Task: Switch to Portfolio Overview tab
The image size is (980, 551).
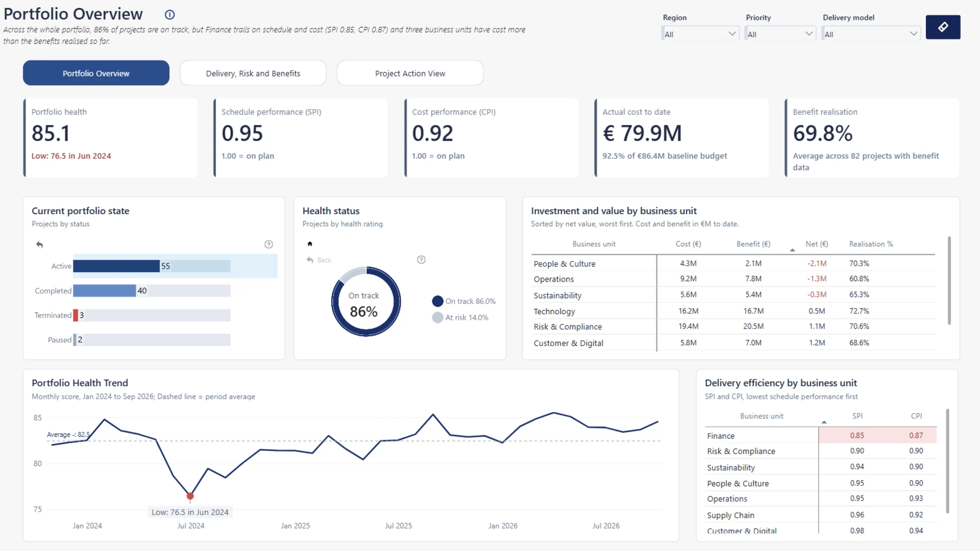Action: pos(96,73)
